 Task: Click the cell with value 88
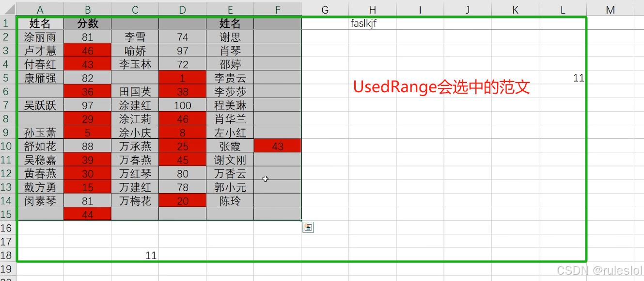coord(88,146)
